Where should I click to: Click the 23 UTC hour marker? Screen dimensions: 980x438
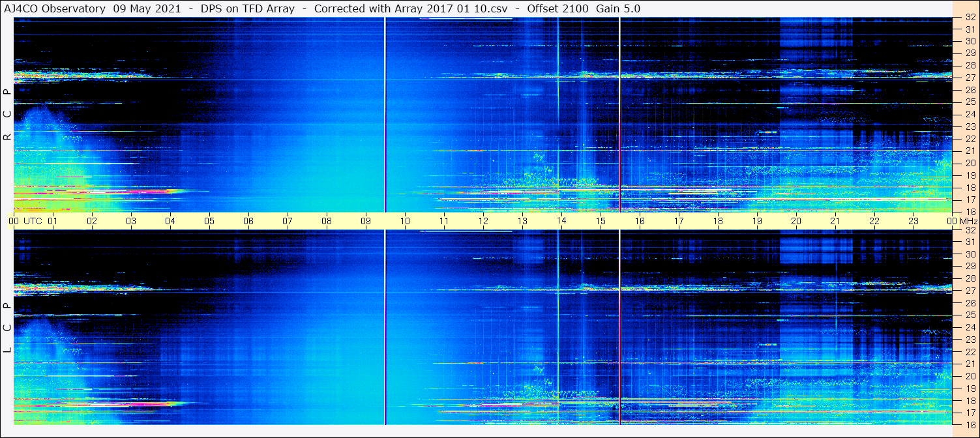(913, 221)
